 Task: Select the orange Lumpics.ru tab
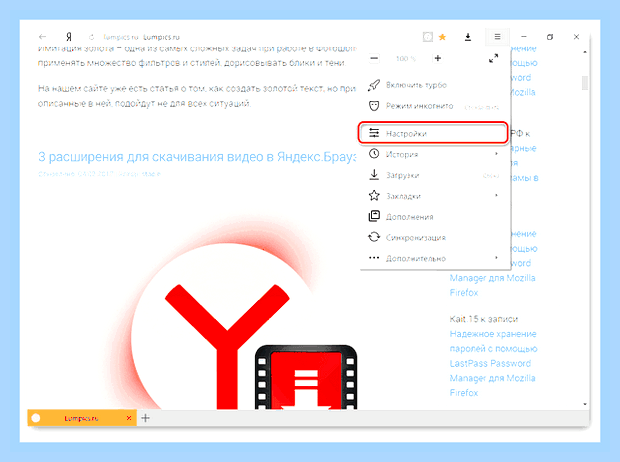tap(82, 418)
